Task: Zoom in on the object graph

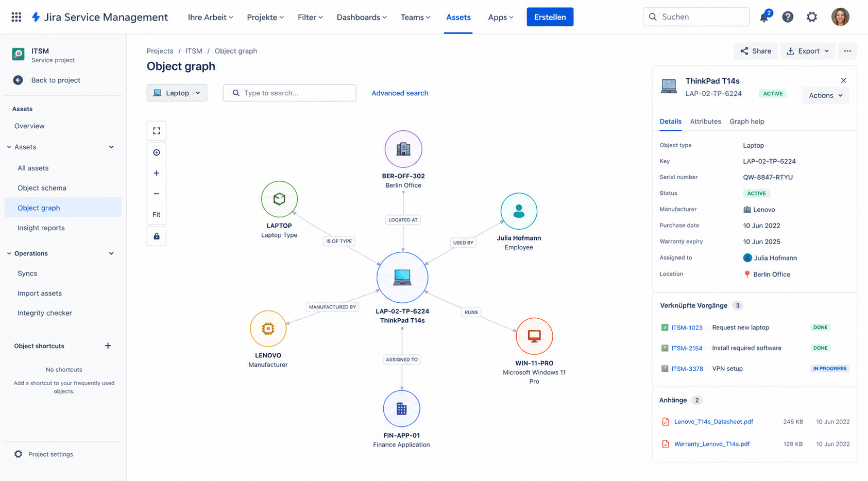Action: click(157, 173)
